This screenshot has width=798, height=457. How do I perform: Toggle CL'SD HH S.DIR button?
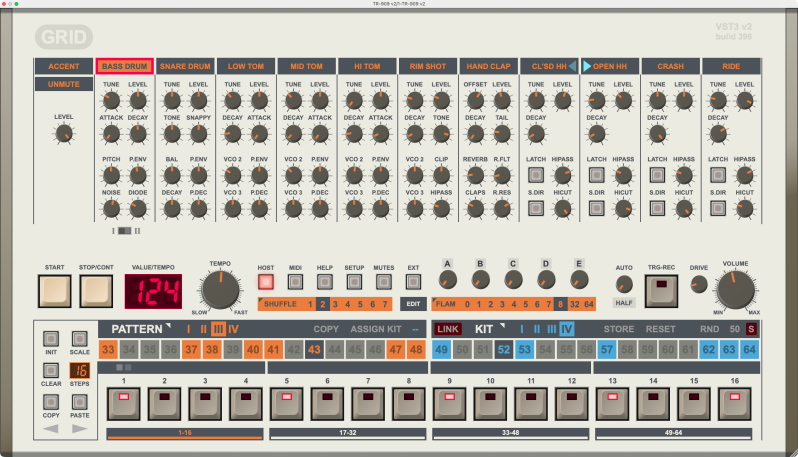pyautogui.click(x=535, y=208)
